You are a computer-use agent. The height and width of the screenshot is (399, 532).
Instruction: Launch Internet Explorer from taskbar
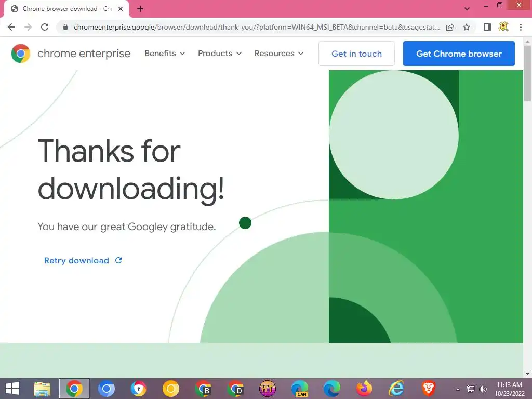point(396,389)
